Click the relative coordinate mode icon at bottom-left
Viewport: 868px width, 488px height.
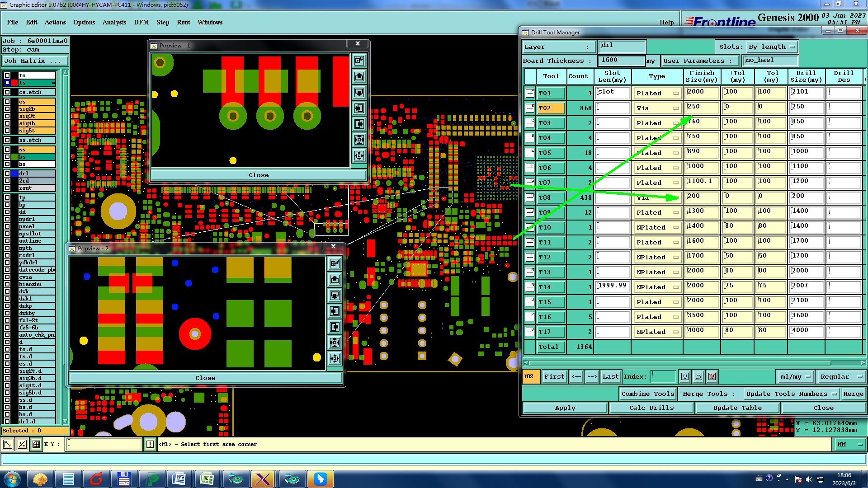[x=22, y=445]
